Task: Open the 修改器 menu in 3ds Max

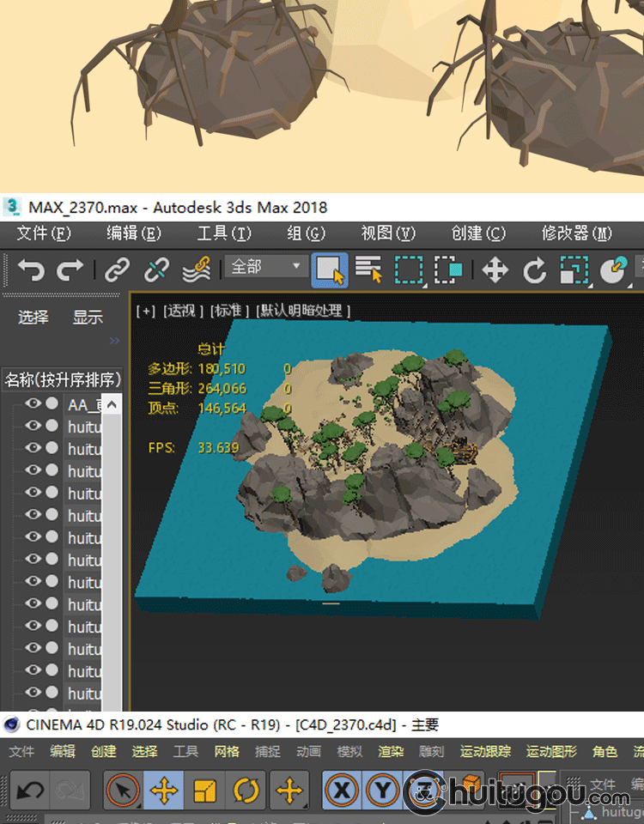Action: 576,233
